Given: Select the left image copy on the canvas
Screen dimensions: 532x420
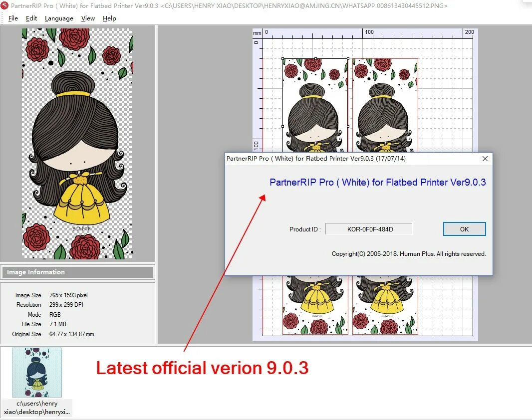Looking at the screenshot, I should [315, 105].
